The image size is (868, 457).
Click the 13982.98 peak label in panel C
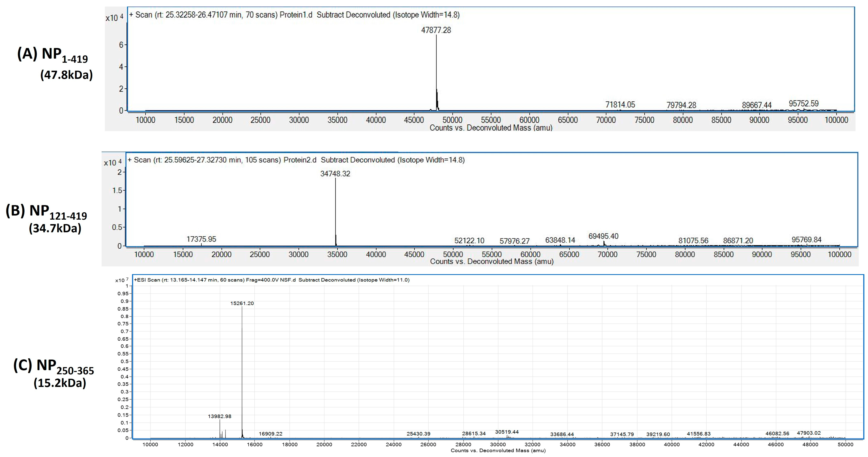coord(219,416)
